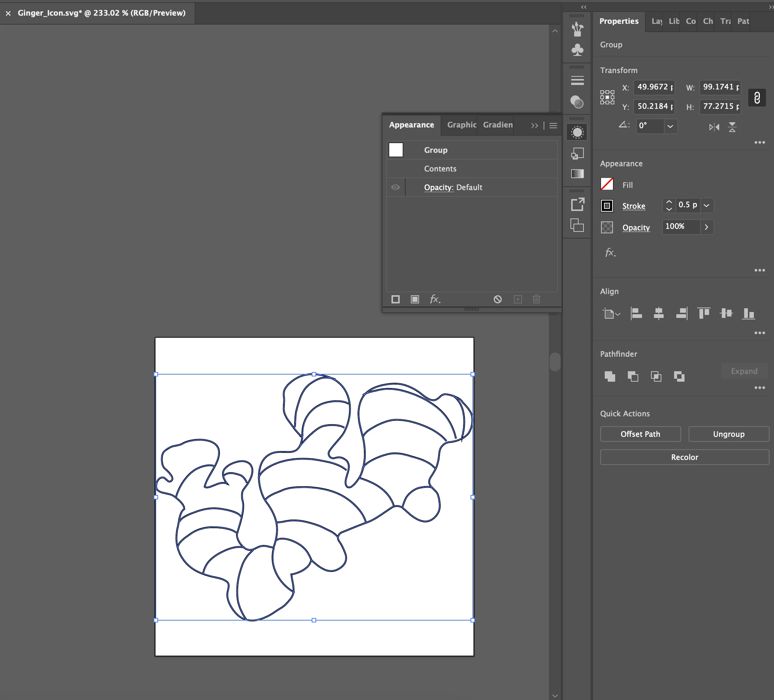Switch to the Gradient tab in Appearance panel
This screenshot has height=700, width=774.
[x=498, y=125]
